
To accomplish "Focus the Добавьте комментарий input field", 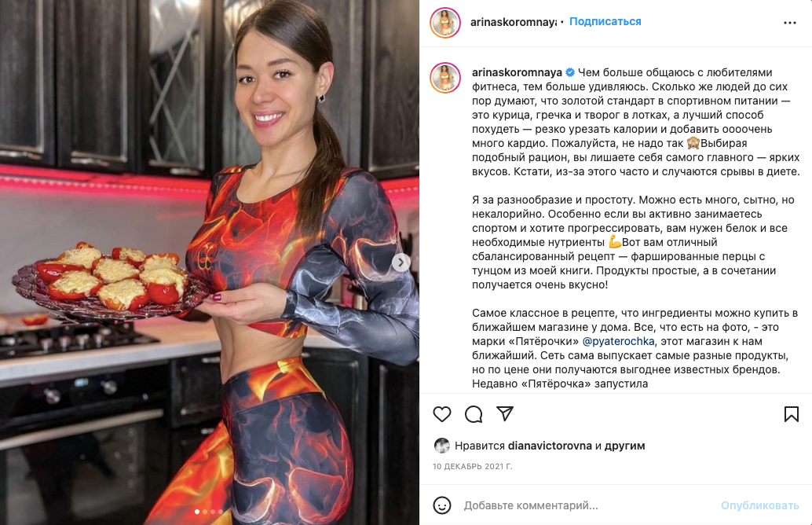I will point(585,505).
